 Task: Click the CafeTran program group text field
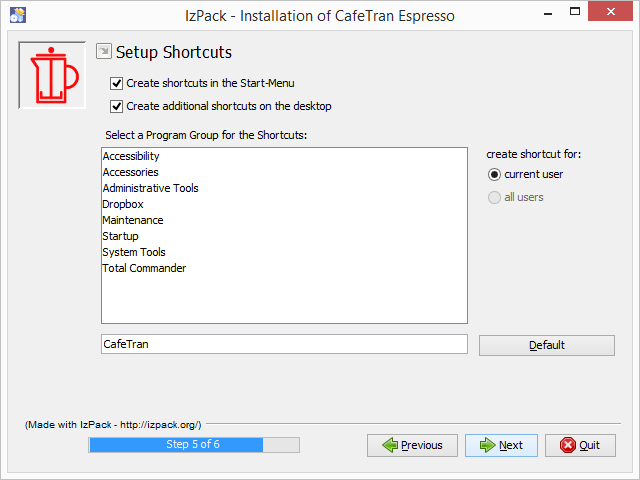pos(284,344)
